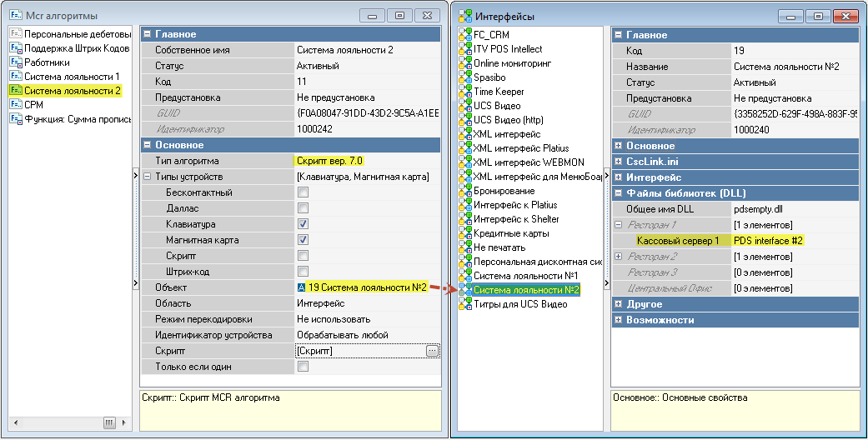Click the Time Keeper interface icon

[465, 92]
